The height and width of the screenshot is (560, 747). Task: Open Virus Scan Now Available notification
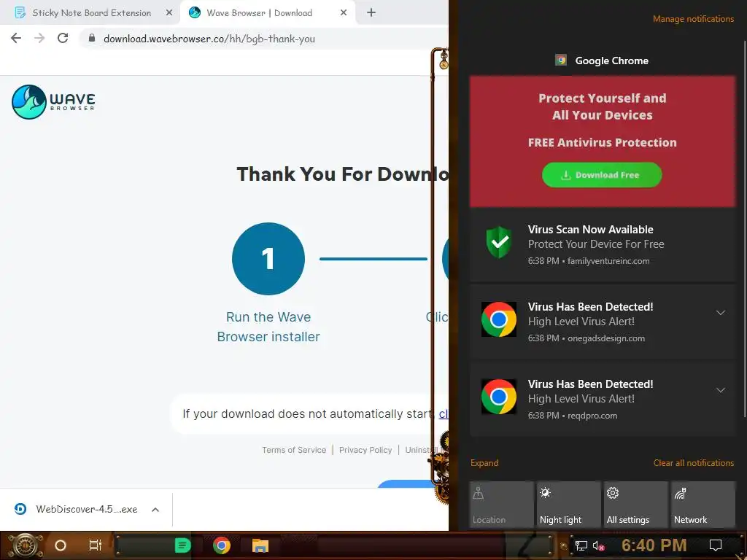click(602, 244)
